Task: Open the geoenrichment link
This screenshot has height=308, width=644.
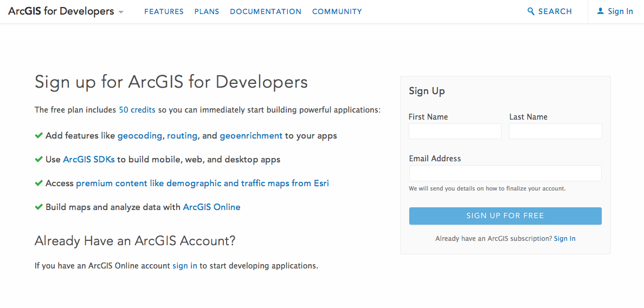Action: (251, 136)
